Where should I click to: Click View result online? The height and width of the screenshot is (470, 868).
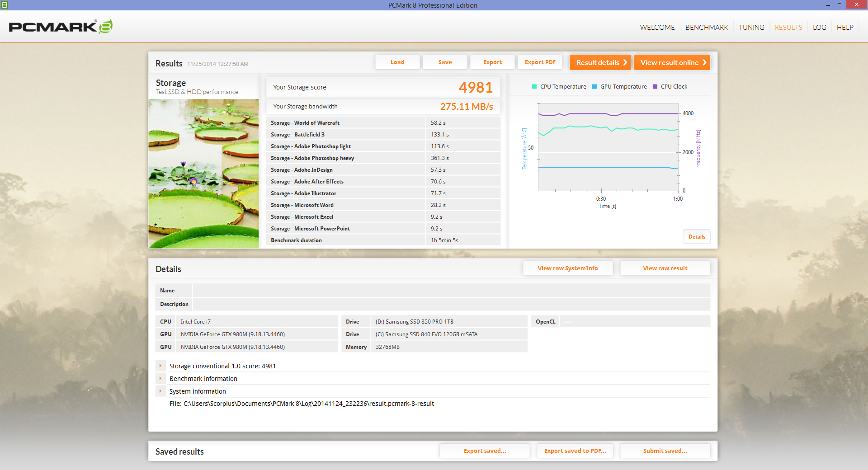click(x=672, y=62)
